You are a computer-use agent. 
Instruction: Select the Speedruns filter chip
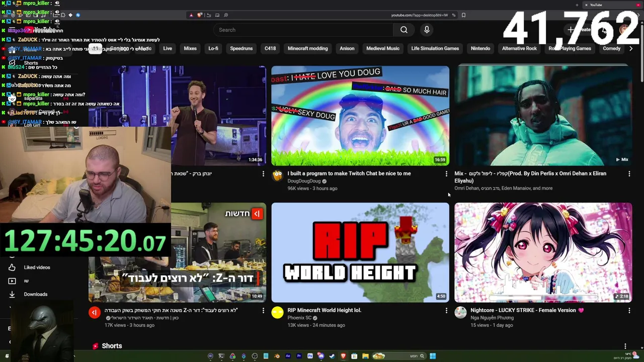coord(241,48)
